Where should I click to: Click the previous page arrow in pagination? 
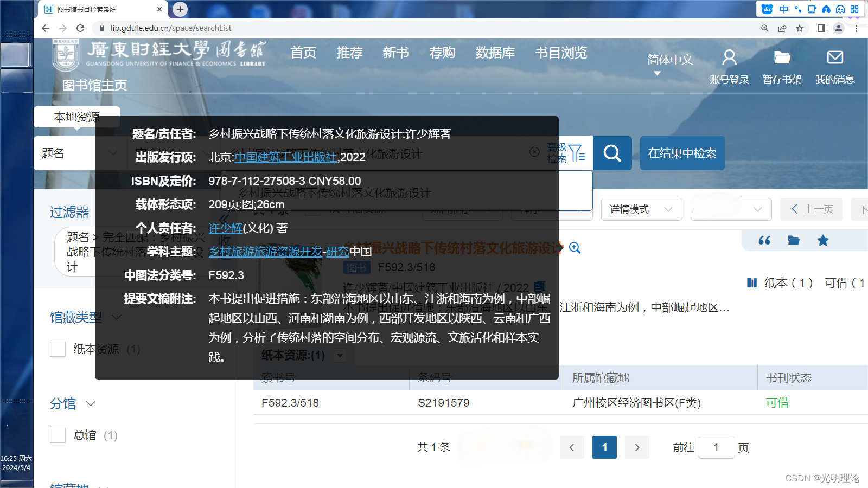(572, 447)
